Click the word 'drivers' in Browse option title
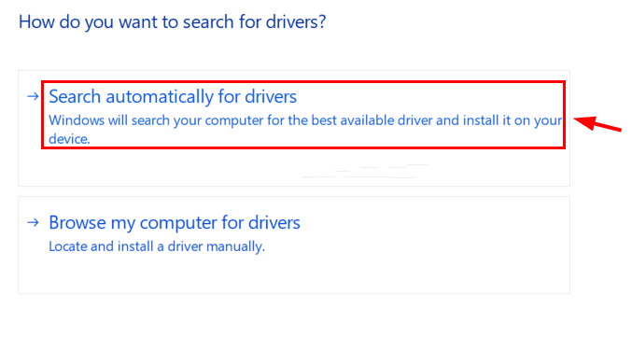Screen dimensions: 632x364 click(274, 222)
